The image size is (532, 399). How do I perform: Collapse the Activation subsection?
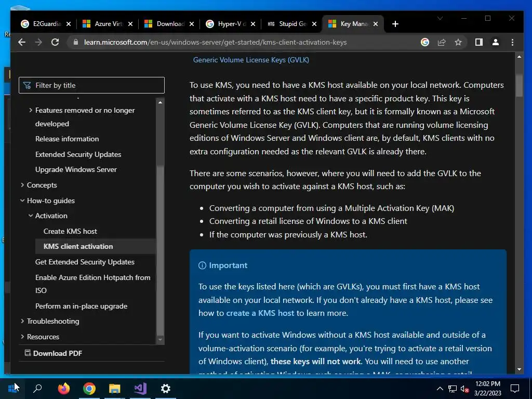31,216
